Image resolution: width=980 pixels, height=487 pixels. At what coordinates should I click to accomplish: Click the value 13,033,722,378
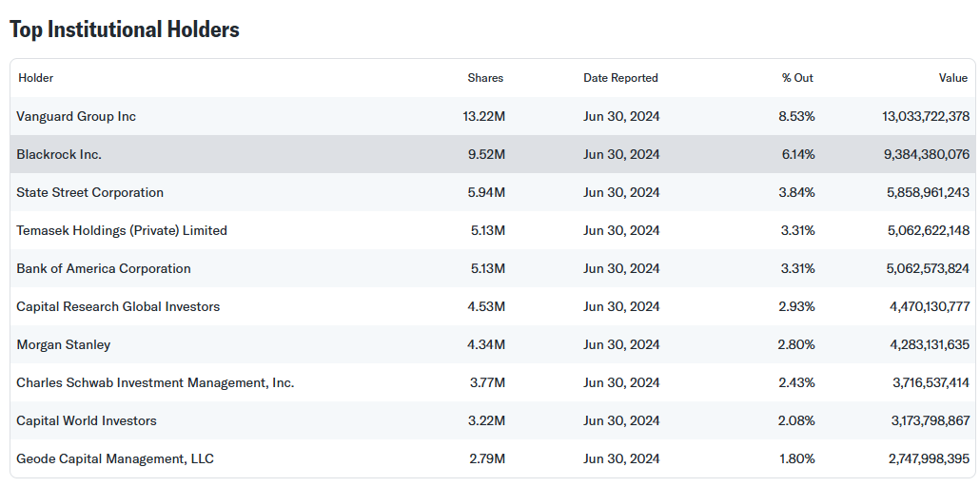[926, 116]
